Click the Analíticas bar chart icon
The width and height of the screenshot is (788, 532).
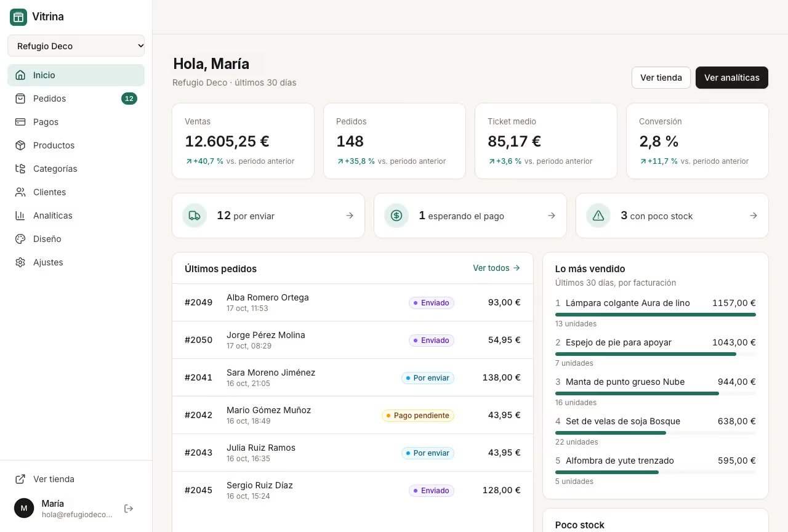pos(20,216)
